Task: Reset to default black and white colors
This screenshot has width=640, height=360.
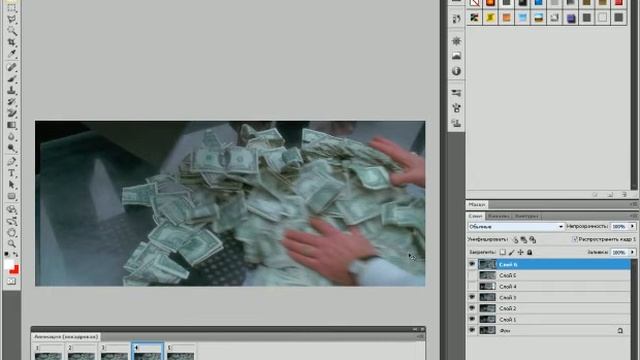Action: [x=7, y=254]
